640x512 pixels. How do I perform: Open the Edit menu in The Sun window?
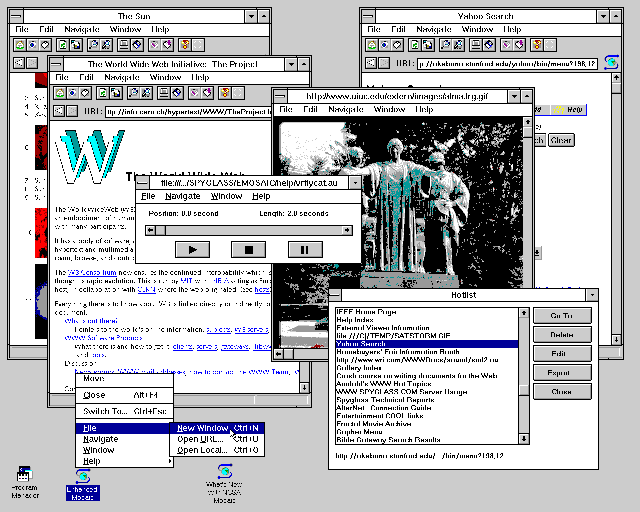pyautogui.click(x=46, y=29)
